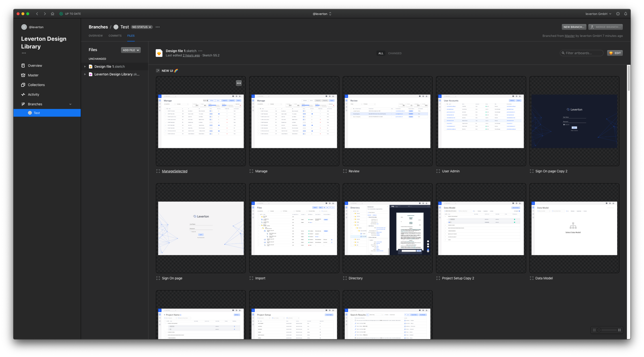
Task: Expand Leverton Design Library.sketch tree item
Action: (85, 74)
